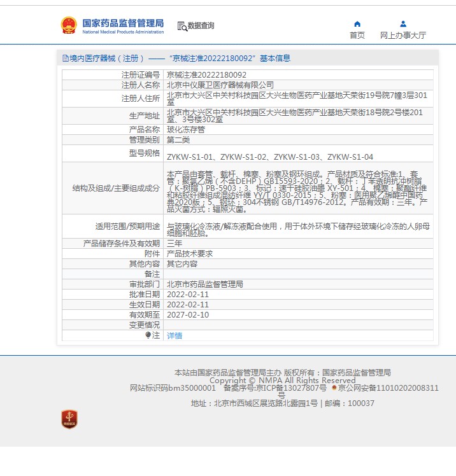Image resolution: width=456 pixels, height=476 pixels.
Task: Click 网站标识码bm35000001 in footer
Action: click(x=173, y=388)
